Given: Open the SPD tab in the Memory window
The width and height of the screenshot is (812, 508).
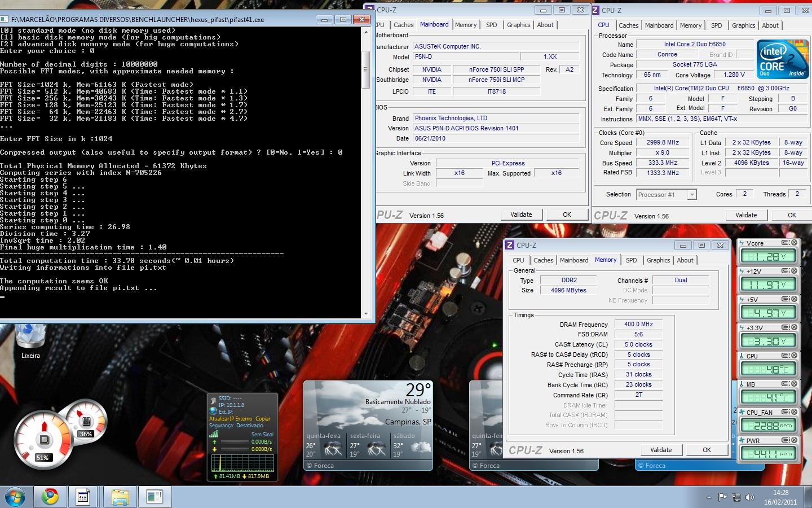Looking at the screenshot, I should [x=631, y=260].
